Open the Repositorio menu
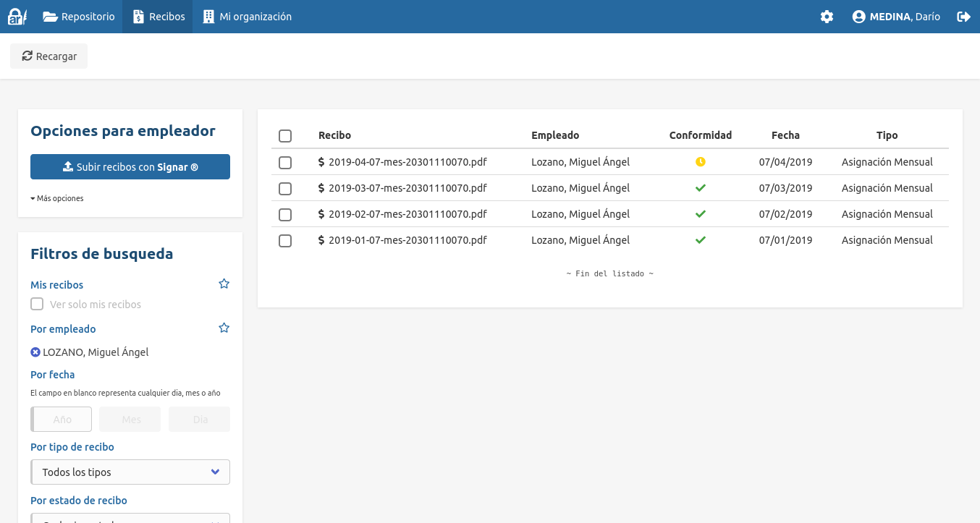This screenshot has width=980, height=523. point(79,17)
